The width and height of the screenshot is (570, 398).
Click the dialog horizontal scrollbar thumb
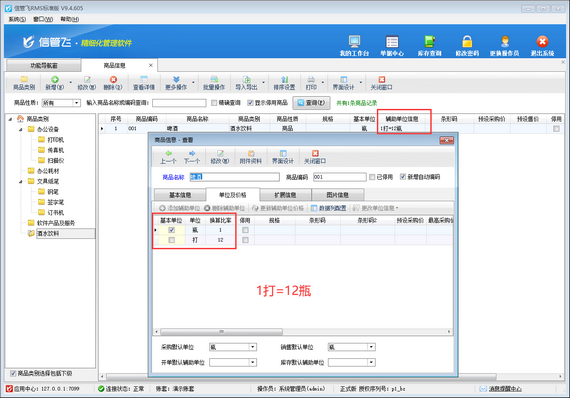tap(221, 331)
